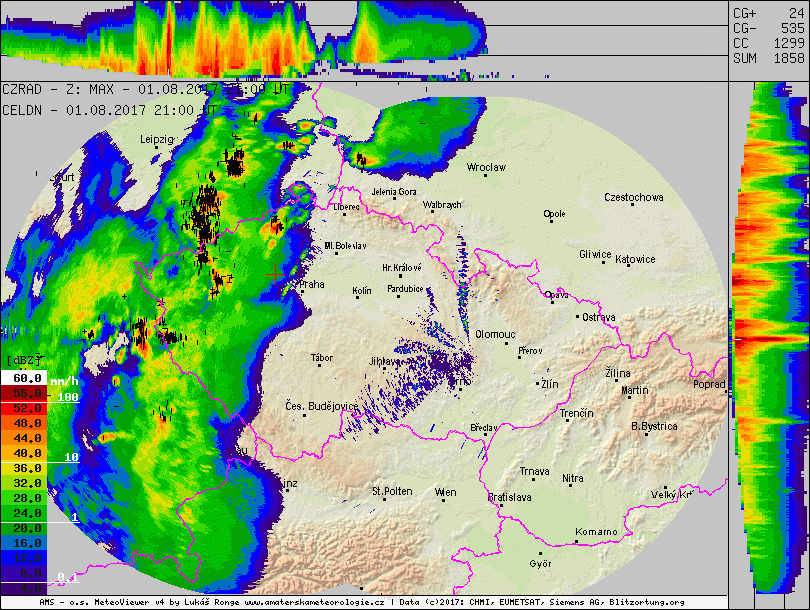Select the 48.0 dBZ legend swatch

pyautogui.click(x=24, y=423)
